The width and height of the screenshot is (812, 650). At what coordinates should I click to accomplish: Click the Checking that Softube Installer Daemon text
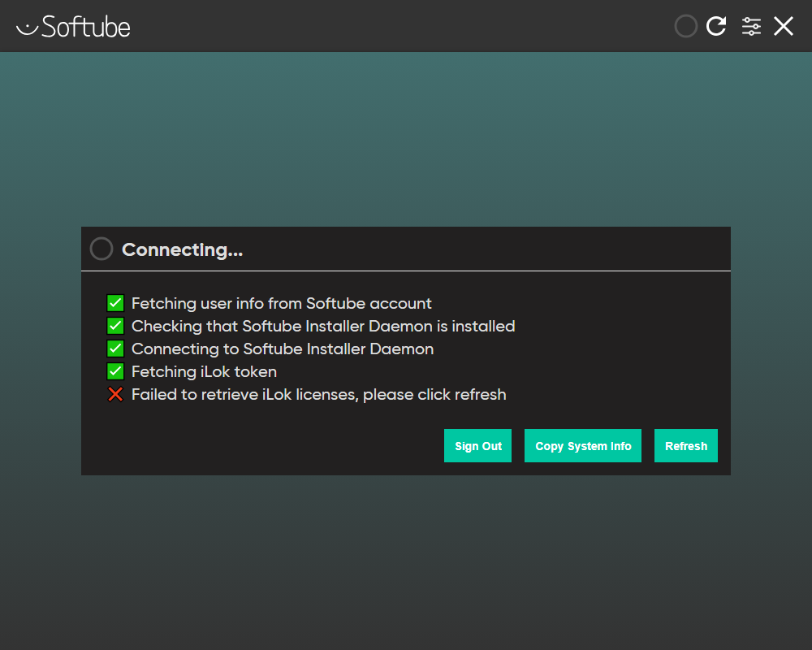(x=323, y=327)
